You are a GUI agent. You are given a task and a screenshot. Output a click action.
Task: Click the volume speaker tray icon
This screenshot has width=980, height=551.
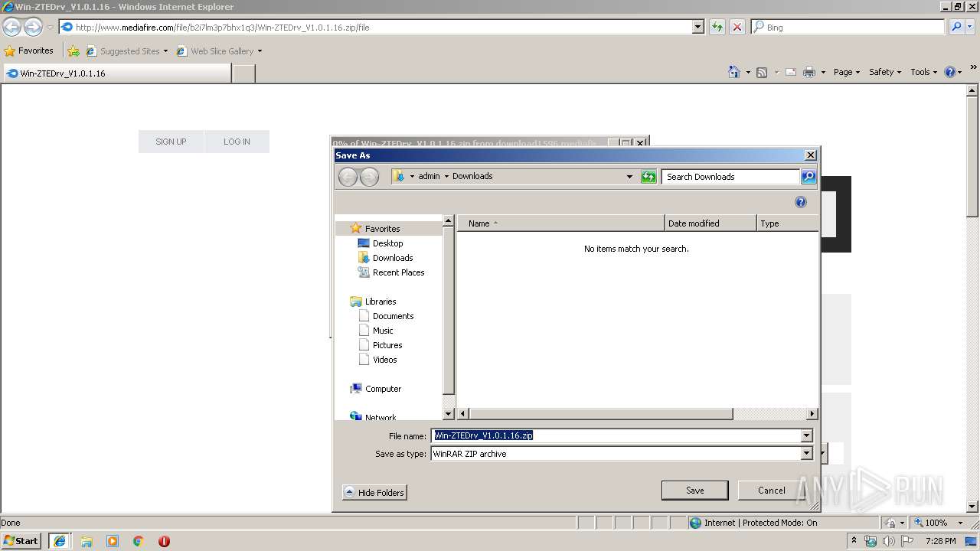[888, 541]
